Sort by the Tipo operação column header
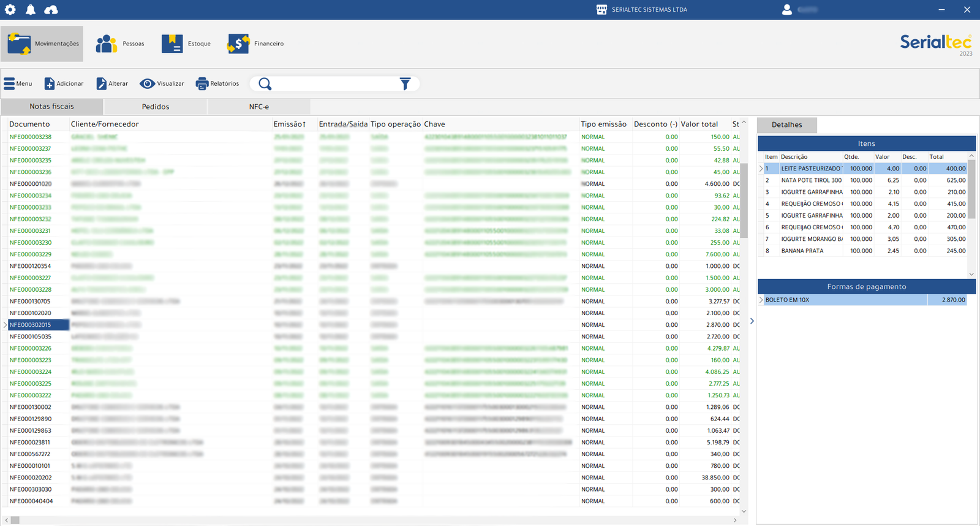The image size is (980, 526). pyautogui.click(x=396, y=124)
